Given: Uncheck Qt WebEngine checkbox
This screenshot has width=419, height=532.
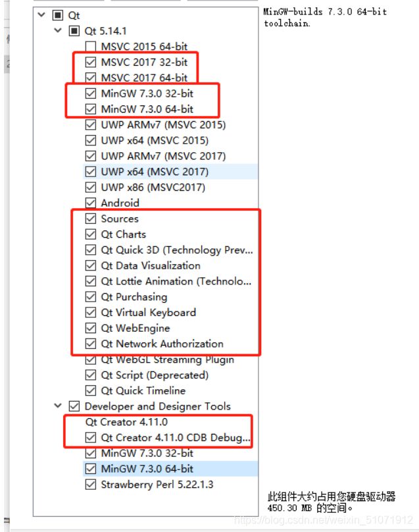Looking at the screenshot, I should [x=91, y=328].
